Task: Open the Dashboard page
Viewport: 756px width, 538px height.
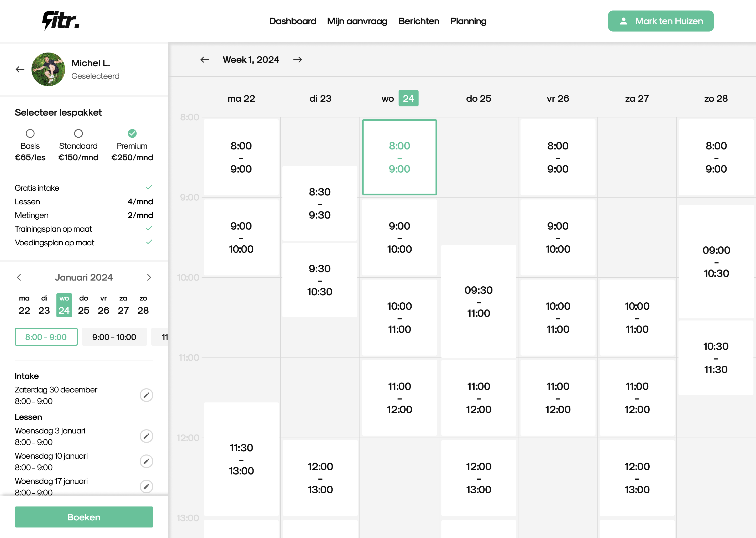Action: pos(293,21)
